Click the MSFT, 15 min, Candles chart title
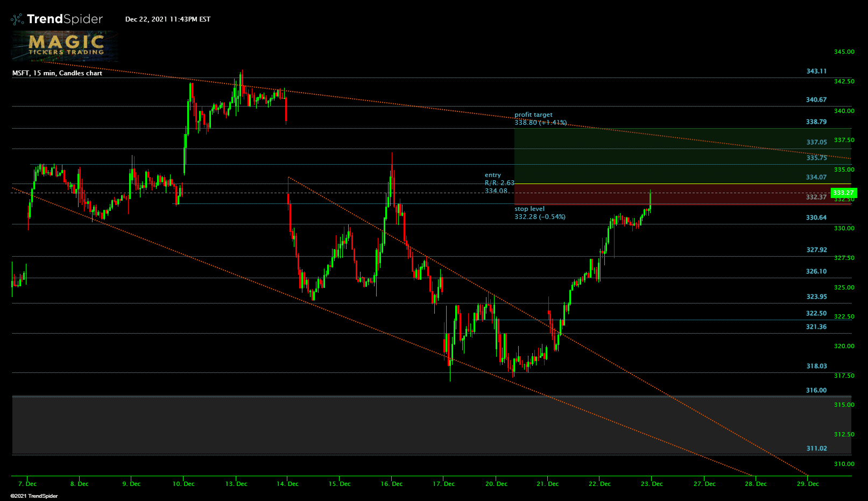This screenshot has height=501, width=868. click(x=57, y=73)
